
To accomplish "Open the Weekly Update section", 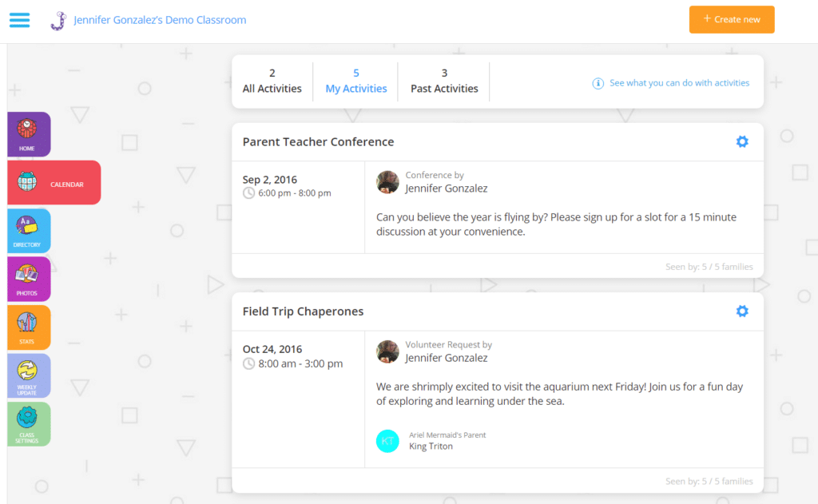I will tap(29, 375).
